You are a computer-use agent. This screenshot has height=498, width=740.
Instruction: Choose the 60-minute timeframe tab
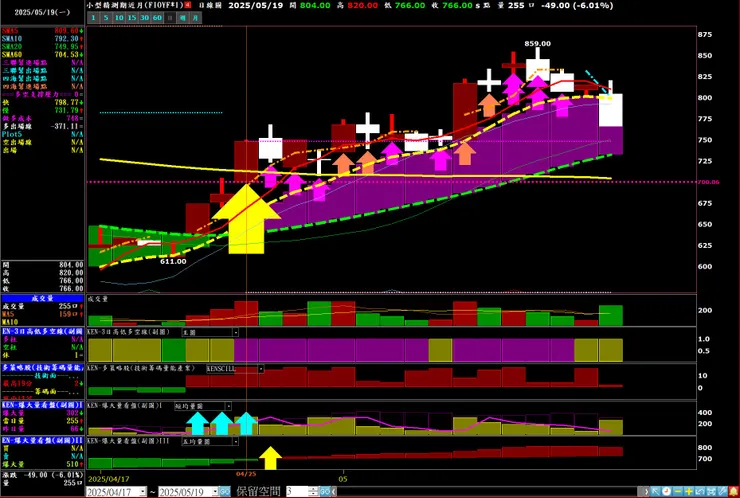click(x=157, y=18)
